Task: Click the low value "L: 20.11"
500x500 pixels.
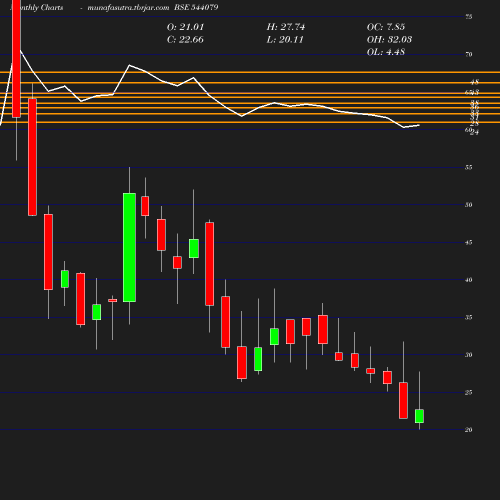Action: tap(285, 40)
